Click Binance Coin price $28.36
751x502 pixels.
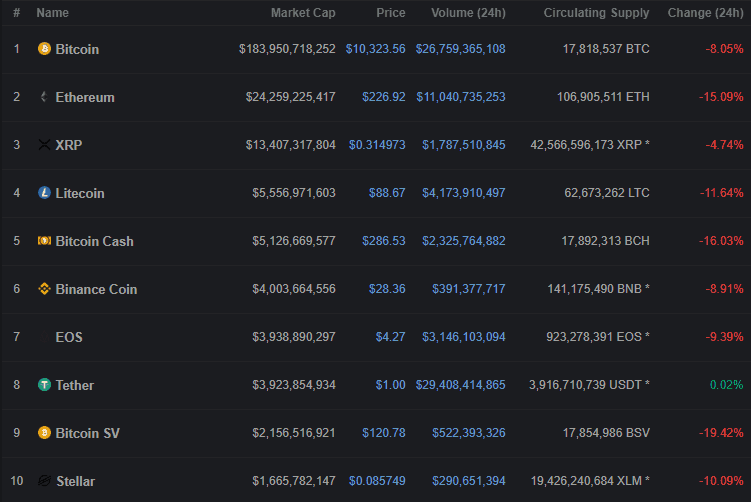click(x=387, y=289)
